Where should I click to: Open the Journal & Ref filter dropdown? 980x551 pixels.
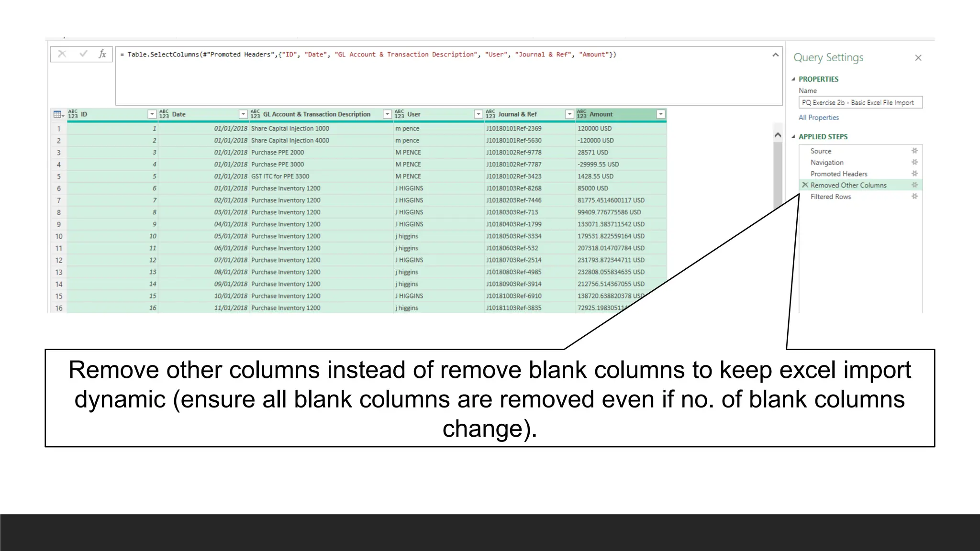pyautogui.click(x=569, y=114)
